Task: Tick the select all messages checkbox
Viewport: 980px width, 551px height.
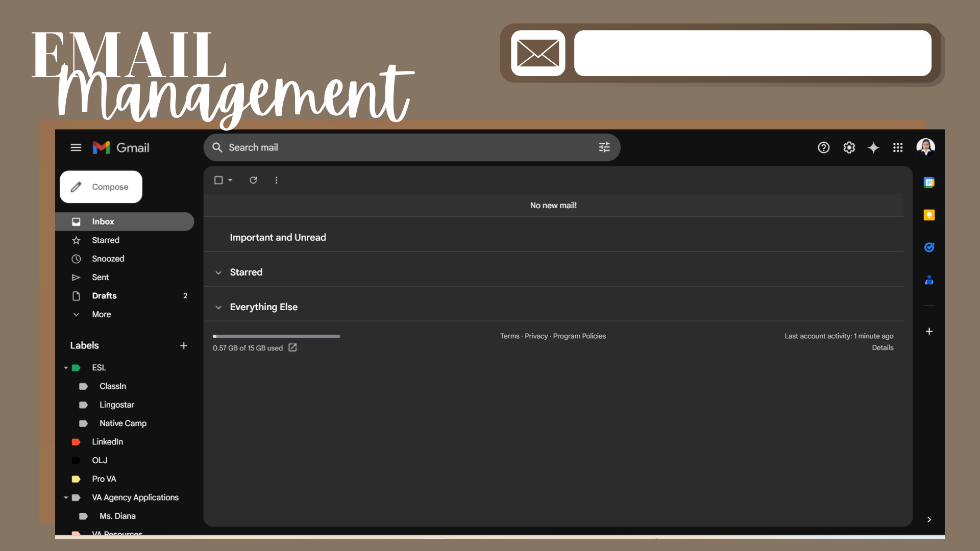Action: click(x=218, y=180)
